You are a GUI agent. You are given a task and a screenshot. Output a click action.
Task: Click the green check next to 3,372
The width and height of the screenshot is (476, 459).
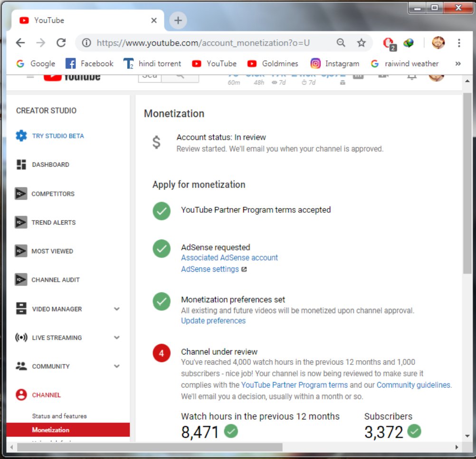(x=414, y=431)
